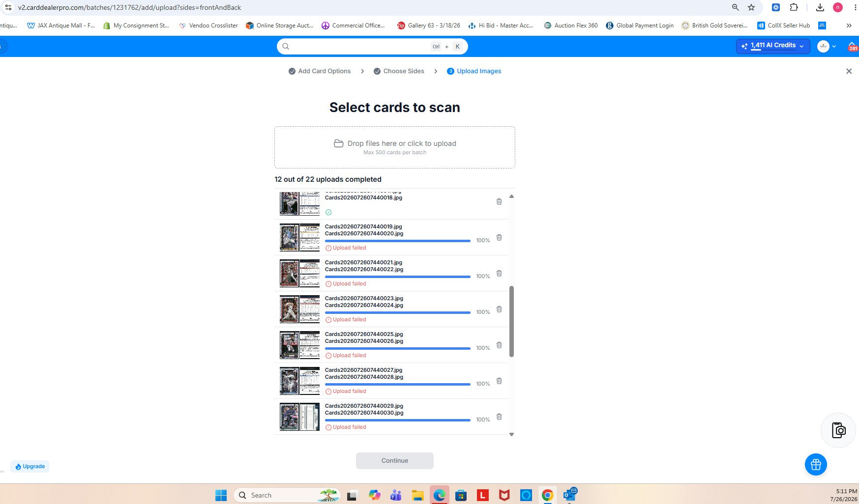The height and width of the screenshot is (504, 859).
Task: Close the upload wizard with the X
Action: pyautogui.click(x=849, y=71)
